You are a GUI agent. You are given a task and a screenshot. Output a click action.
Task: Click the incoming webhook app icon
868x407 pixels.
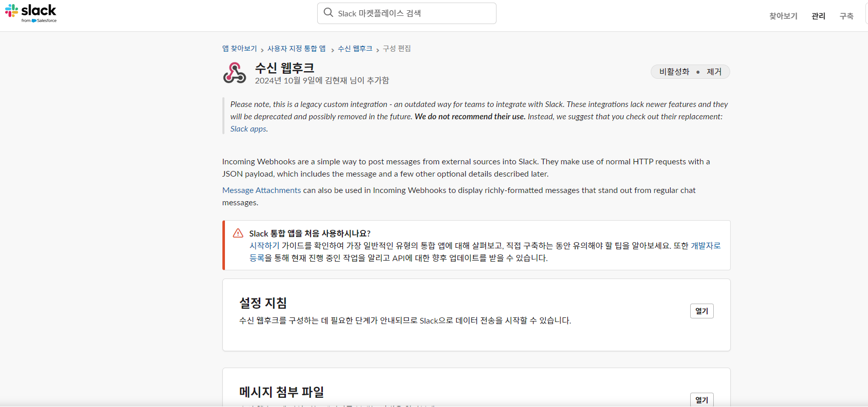coord(235,73)
